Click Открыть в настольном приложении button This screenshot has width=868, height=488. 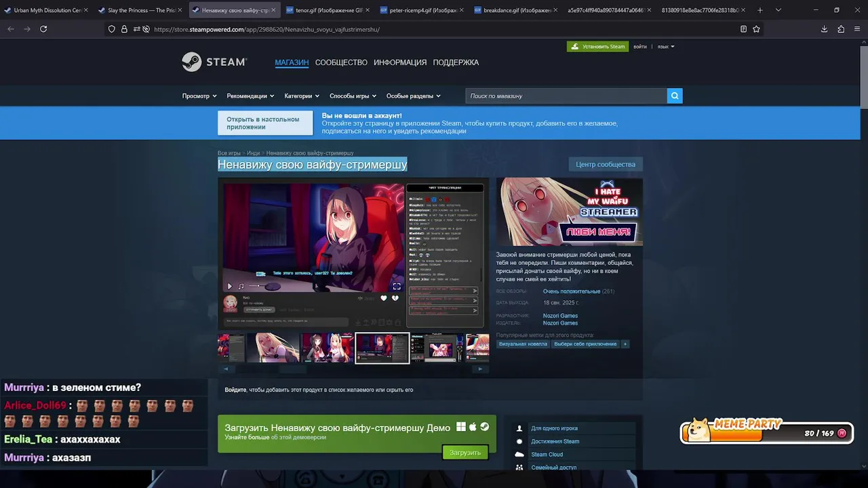[x=265, y=123]
